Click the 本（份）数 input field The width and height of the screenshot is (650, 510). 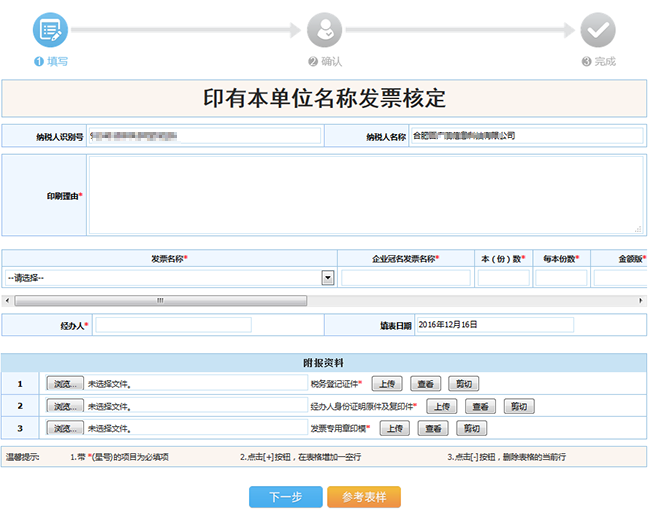(503, 278)
